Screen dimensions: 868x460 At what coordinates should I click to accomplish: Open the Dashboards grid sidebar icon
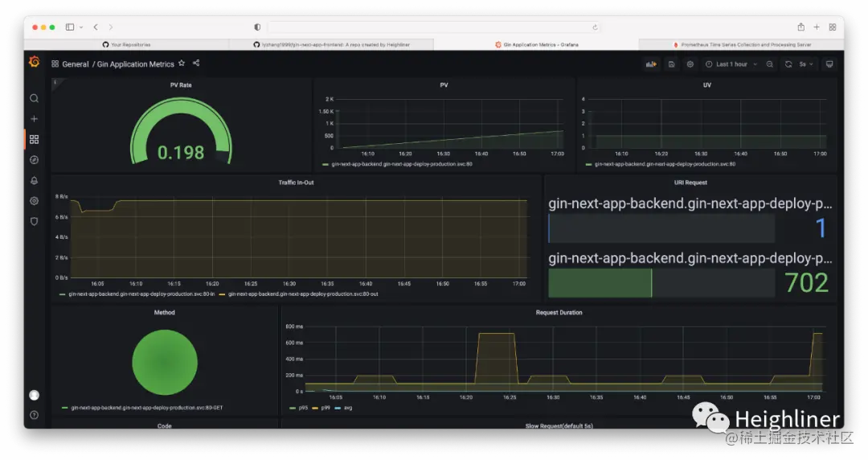point(35,139)
